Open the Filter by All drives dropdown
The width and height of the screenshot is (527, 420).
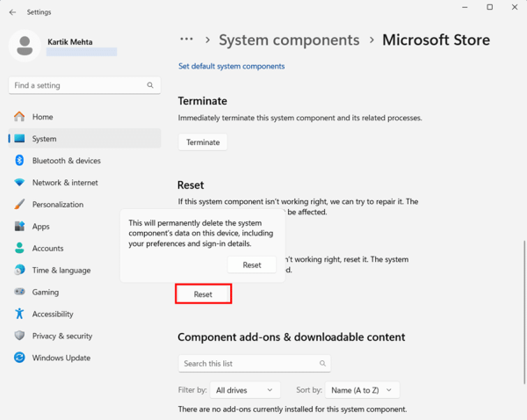[245, 390]
